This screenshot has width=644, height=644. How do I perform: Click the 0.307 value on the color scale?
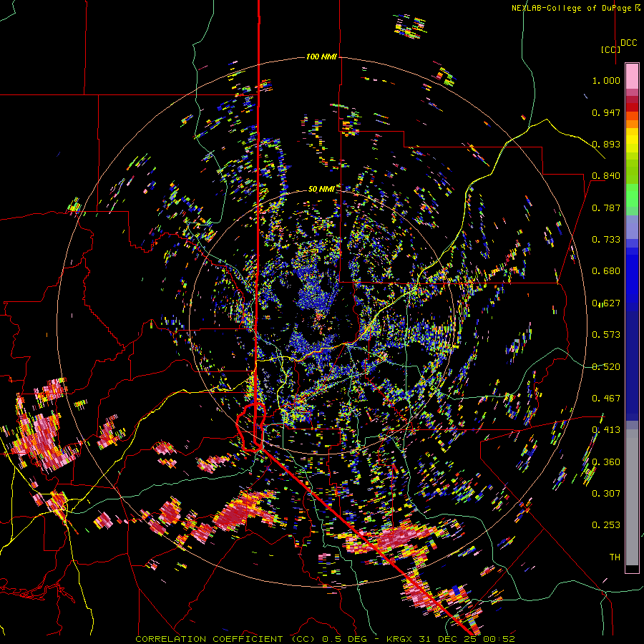606,494
